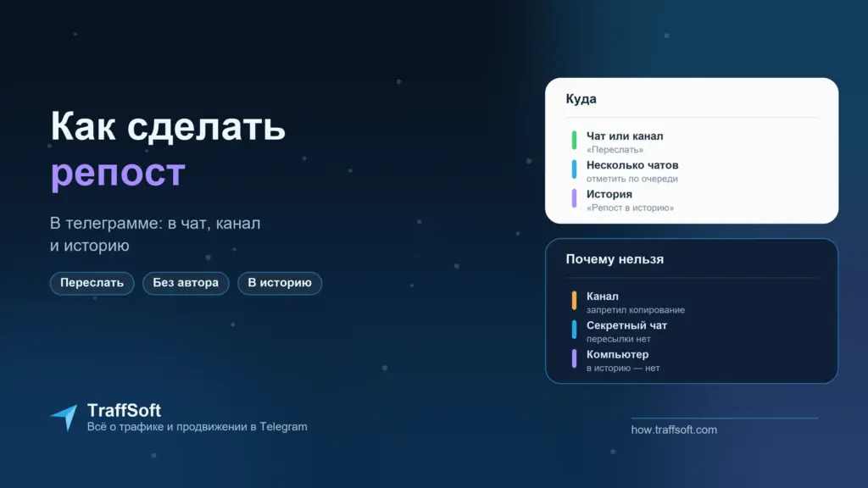Click the «Канал» row in Почему нельзя
Screen dimensions: 868x488
[x=628, y=302]
